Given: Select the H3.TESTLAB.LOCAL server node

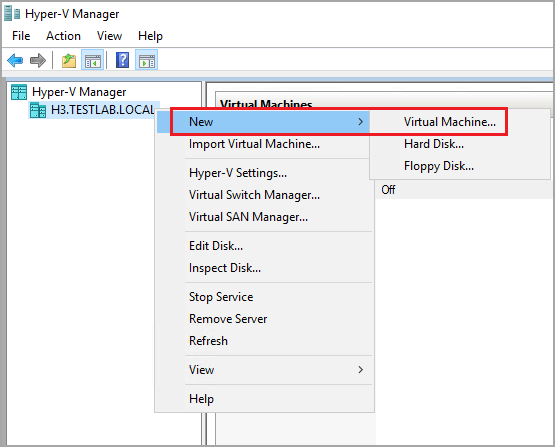Looking at the screenshot, I should [x=103, y=110].
